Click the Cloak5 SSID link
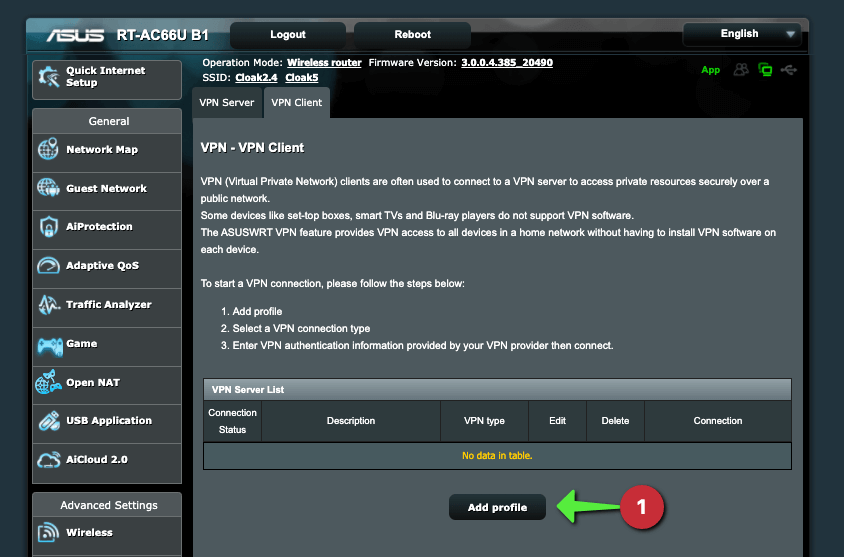The image size is (844, 557). pos(301,77)
